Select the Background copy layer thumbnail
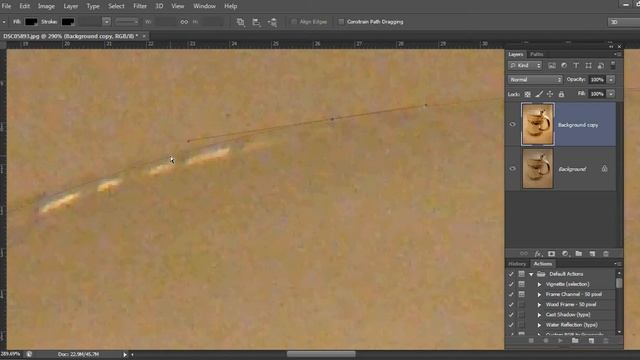This screenshot has height=360, width=640. coord(538,124)
